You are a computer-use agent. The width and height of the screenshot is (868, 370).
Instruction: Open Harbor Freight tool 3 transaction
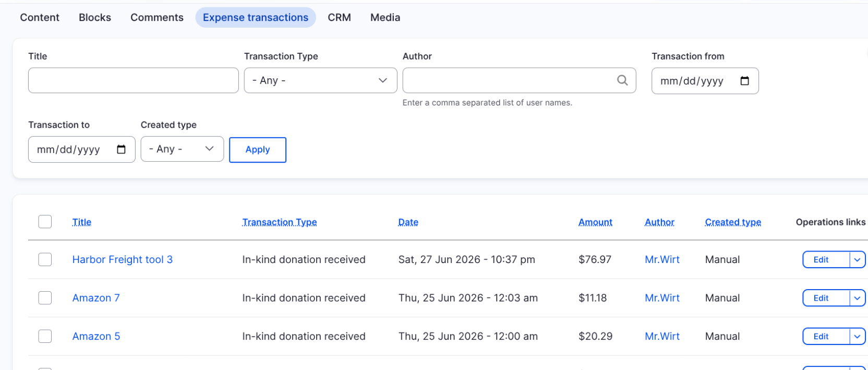[x=123, y=259]
